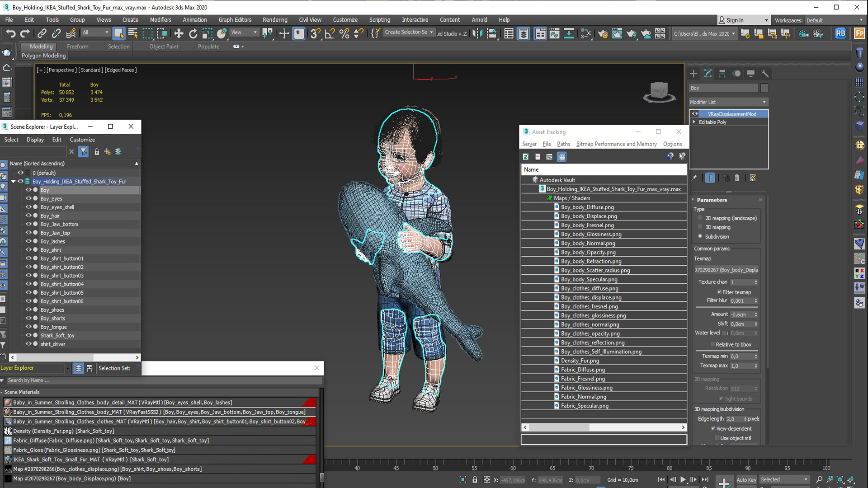Toggle visibility eye of Shark_Soft_toy
The image size is (868, 488).
28,335
